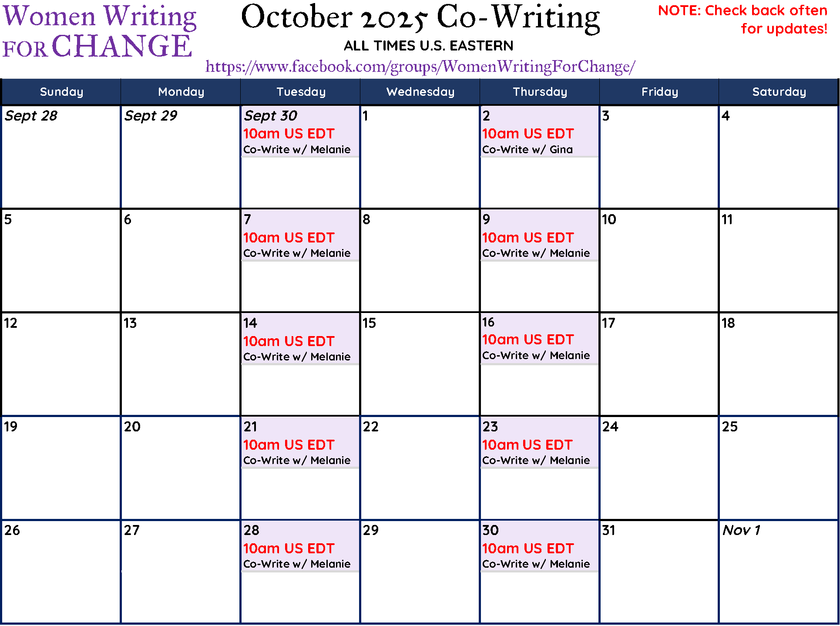The width and height of the screenshot is (840, 626).
Task: Click the red check back often note
Action: [x=743, y=20]
